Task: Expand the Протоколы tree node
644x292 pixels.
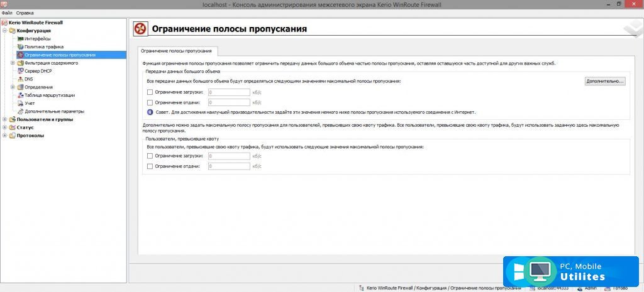Action: 5,136
